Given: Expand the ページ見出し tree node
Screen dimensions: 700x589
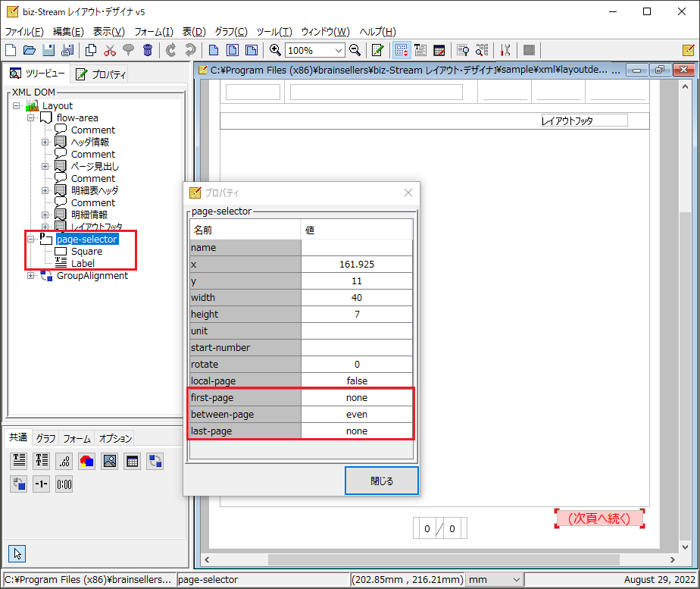Looking at the screenshot, I should point(45,166).
